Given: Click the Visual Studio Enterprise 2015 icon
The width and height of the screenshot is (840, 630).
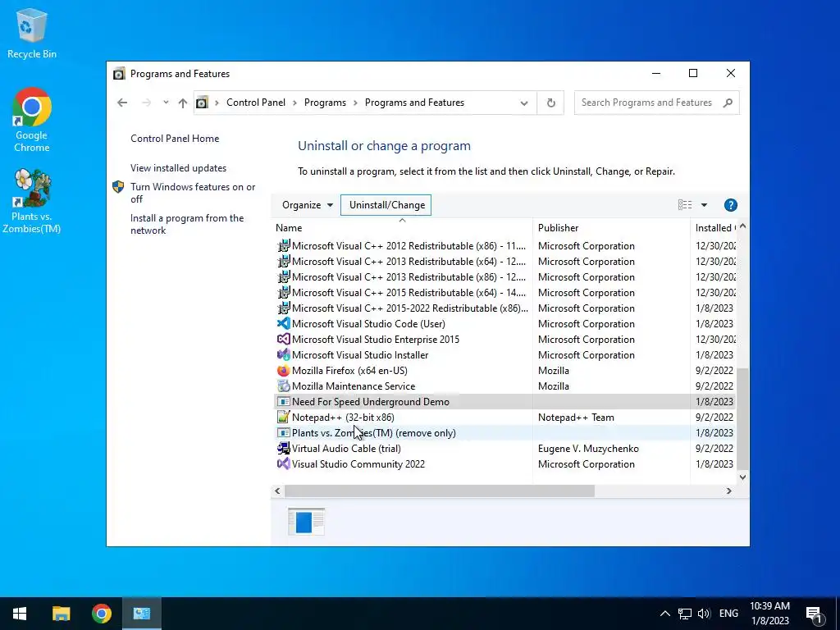Looking at the screenshot, I should coord(283,339).
